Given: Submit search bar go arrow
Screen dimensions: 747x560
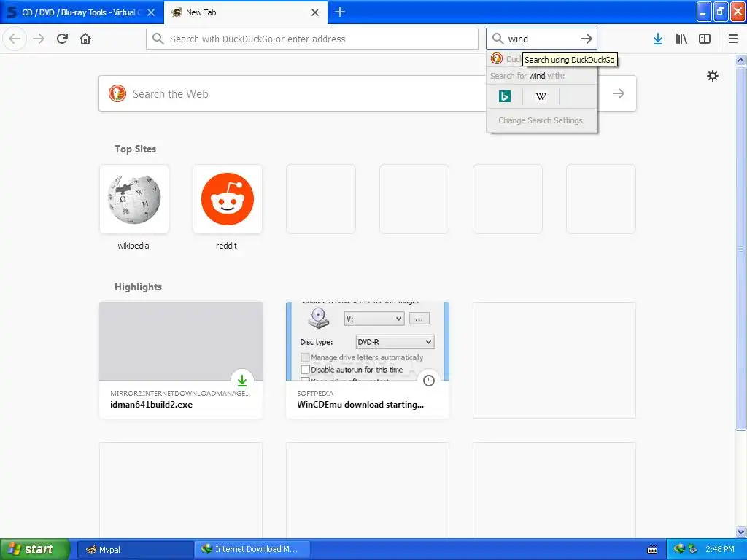Looking at the screenshot, I should 587,39.
